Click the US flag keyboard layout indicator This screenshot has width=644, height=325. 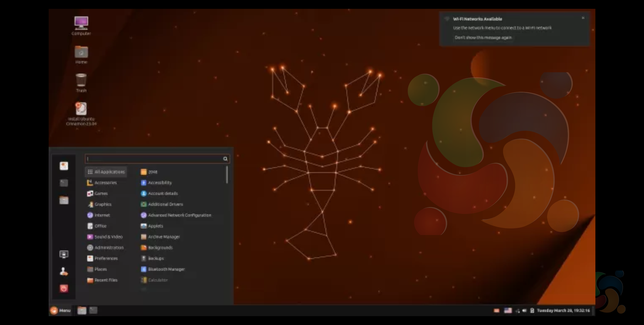tap(508, 311)
